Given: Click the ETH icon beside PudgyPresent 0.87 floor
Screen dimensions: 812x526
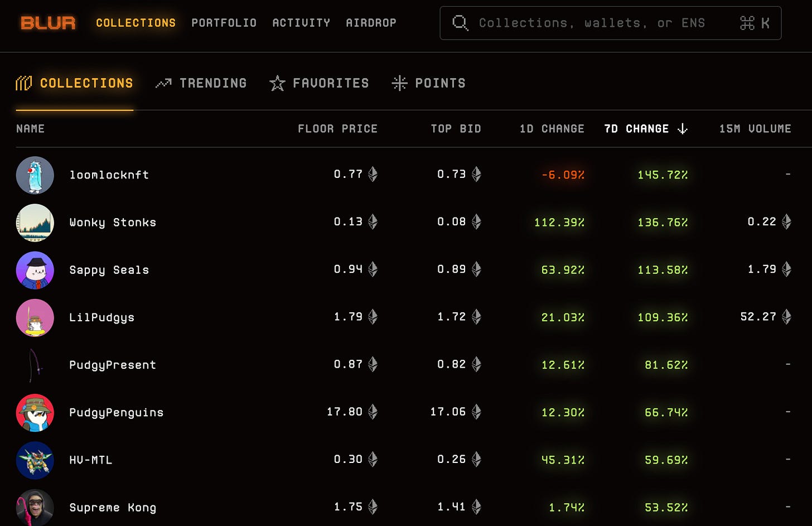Looking at the screenshot, I should (x=373, y=364).
